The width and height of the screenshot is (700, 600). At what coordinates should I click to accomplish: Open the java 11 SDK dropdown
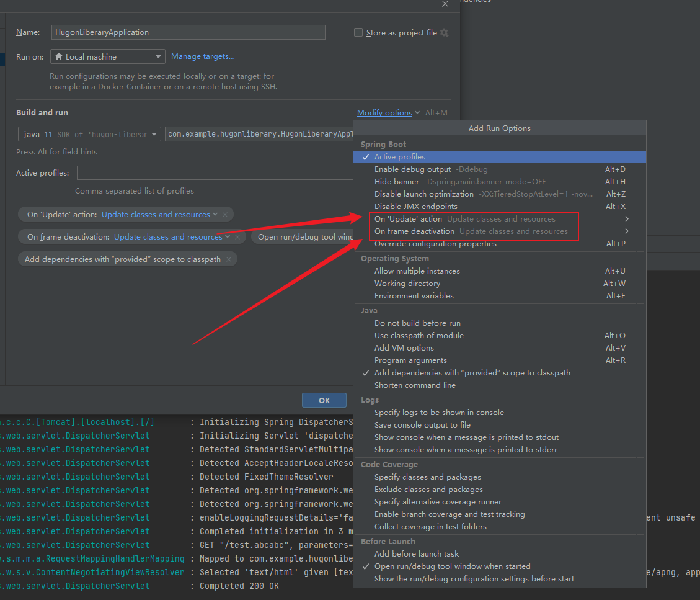click(89, 134)
